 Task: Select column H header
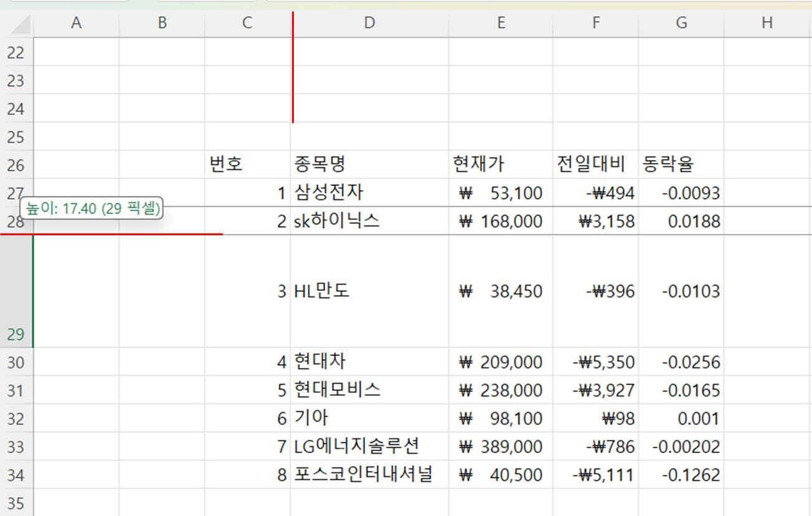(767, 24)
